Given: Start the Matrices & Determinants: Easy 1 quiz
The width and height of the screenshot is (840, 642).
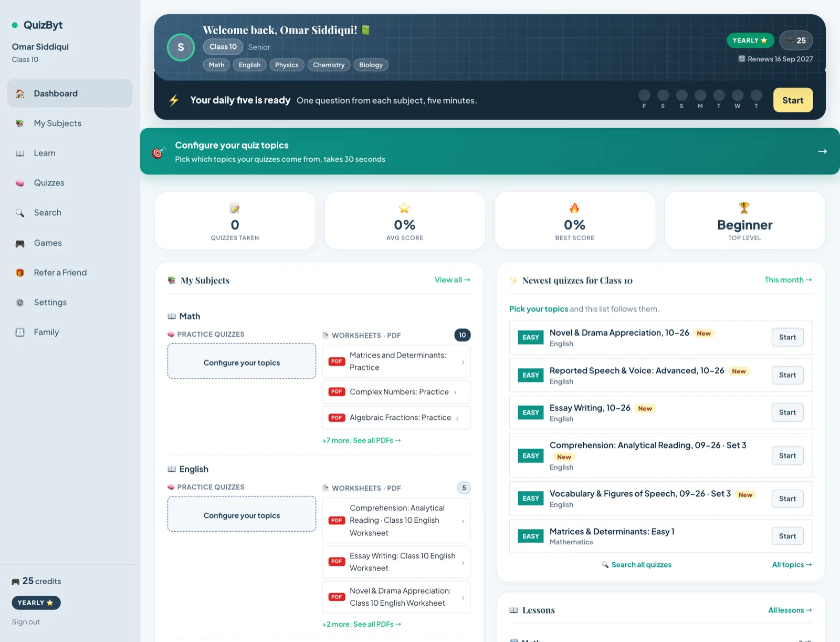Looking at the screenshot, I should 787,536.
